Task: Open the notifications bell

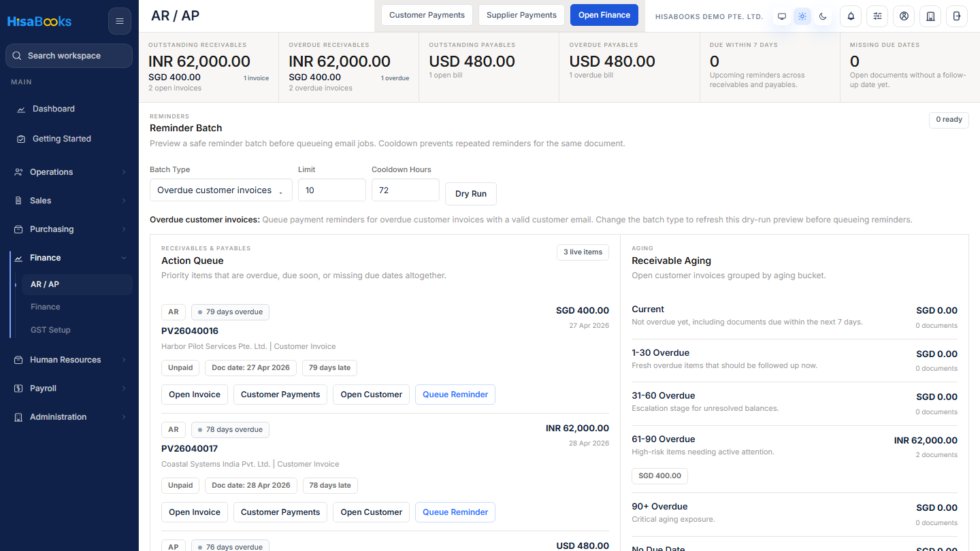Action: point(851,16)
